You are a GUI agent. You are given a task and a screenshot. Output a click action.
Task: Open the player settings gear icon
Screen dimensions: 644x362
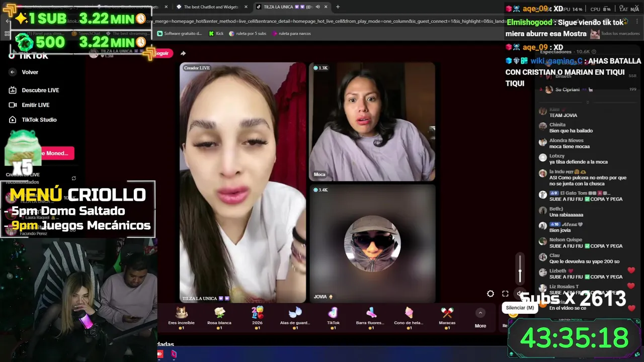pos(491,294)
